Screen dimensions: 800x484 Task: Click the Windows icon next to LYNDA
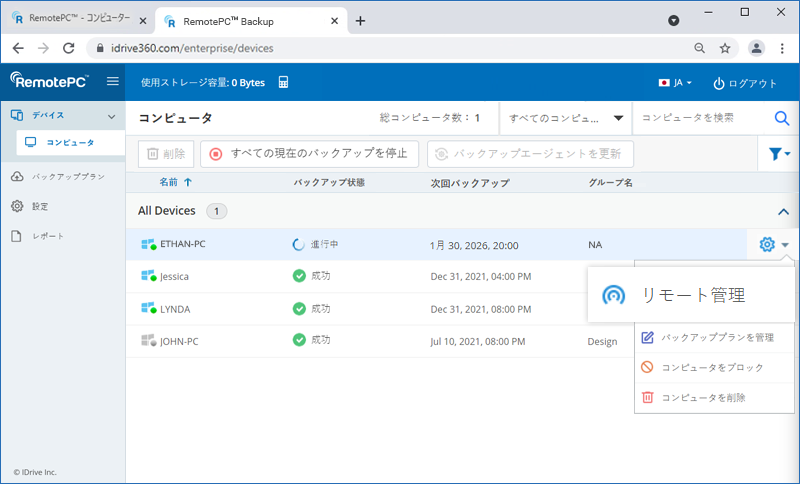pos(148,309)
